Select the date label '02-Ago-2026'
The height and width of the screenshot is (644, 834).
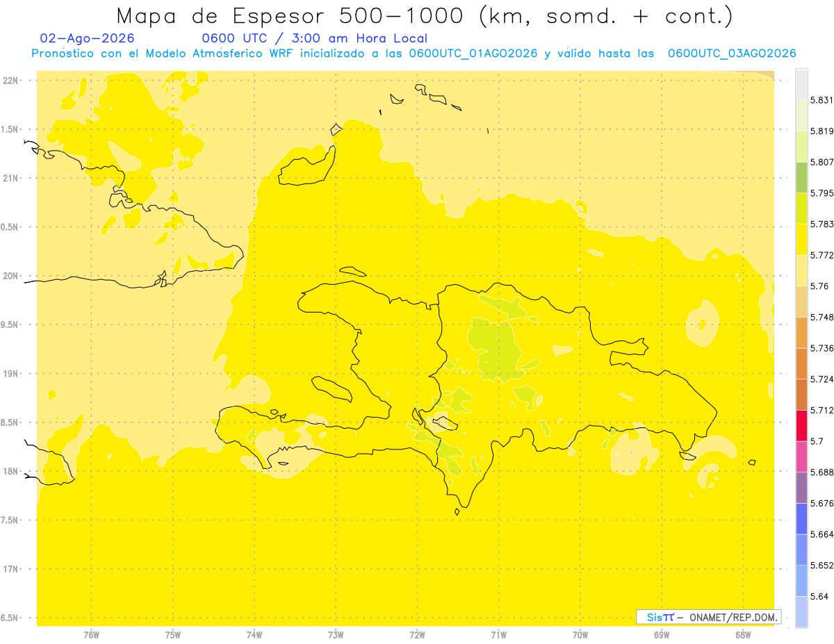pyautogui.click(x=88, y=38)
